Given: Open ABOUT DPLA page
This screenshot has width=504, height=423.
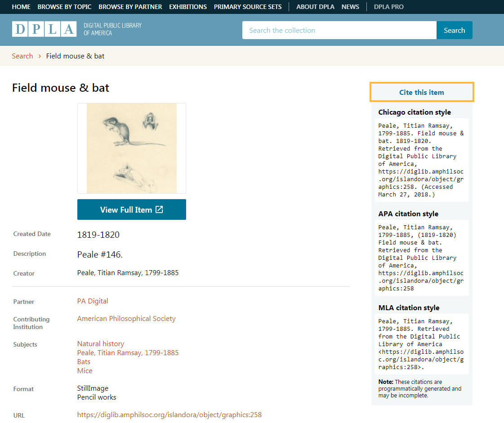Looking at the screenshot, I should (x=315, y=7).
